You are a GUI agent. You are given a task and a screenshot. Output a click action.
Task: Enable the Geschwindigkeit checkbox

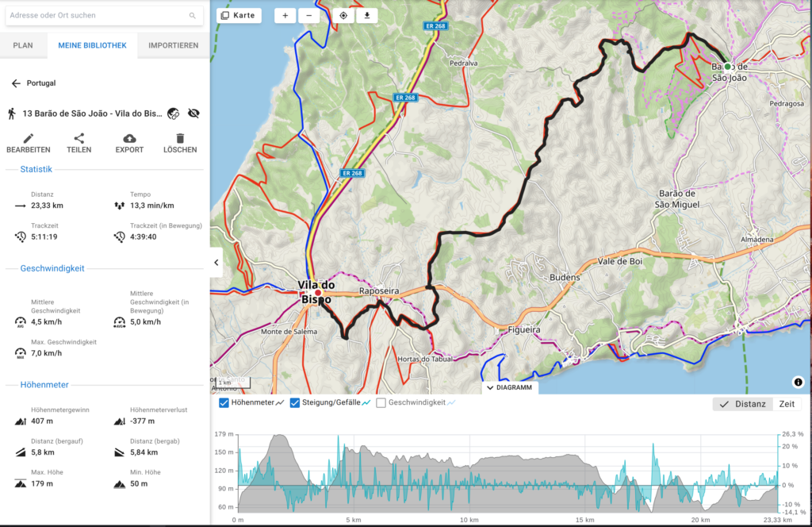(381, 403)
